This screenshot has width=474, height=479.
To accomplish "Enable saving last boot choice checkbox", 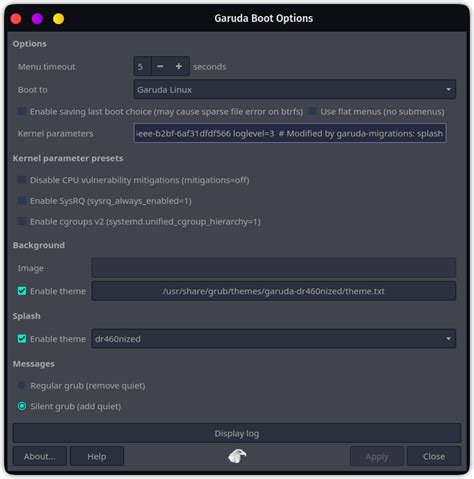I will (x=22, y=111).
